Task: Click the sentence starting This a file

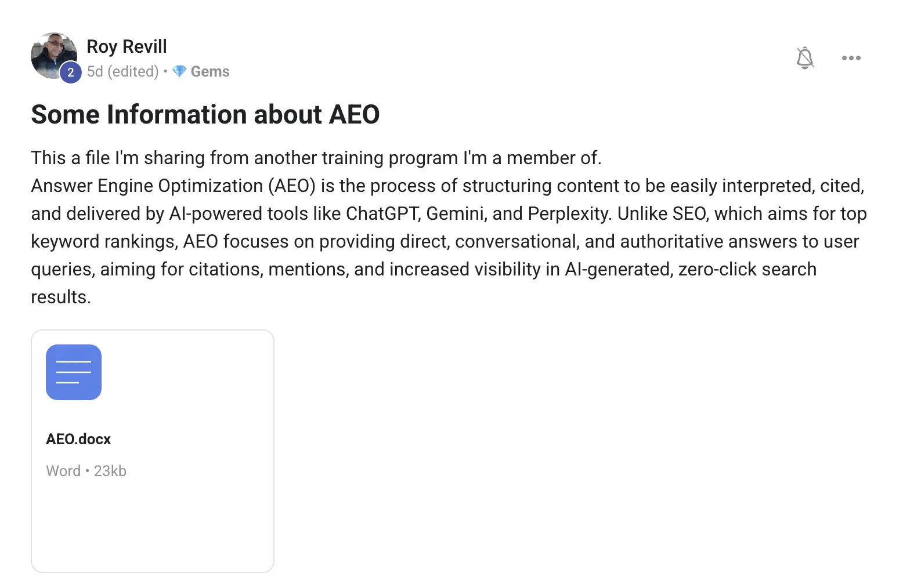Action: tap(316, 158)
